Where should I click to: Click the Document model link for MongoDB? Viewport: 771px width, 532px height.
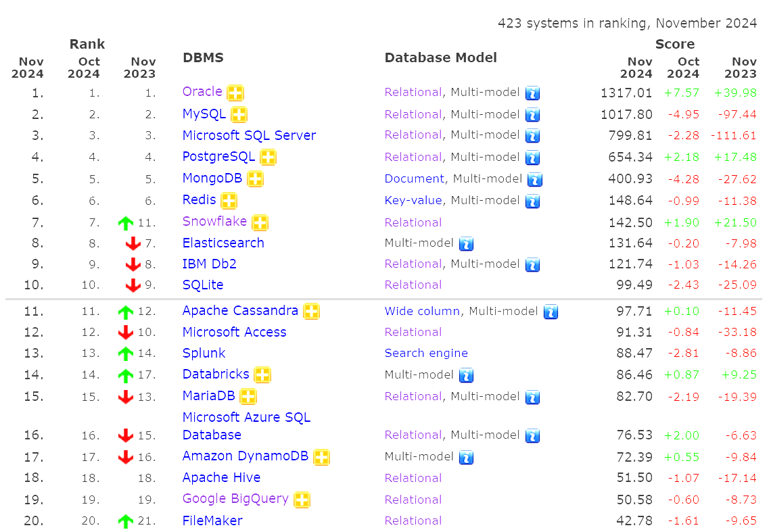tap(414, 179)
